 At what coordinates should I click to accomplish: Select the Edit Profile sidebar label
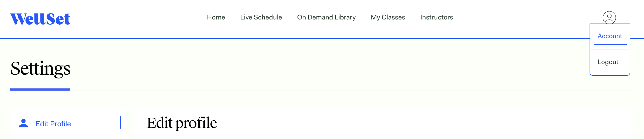point(53,124)
